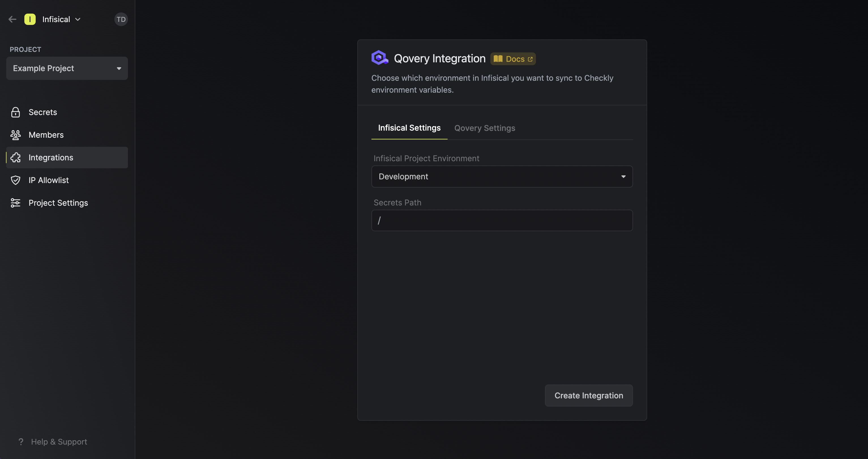Click the Secrets Path input field
This screenshot has width=868, height=459.
point(502,220)
